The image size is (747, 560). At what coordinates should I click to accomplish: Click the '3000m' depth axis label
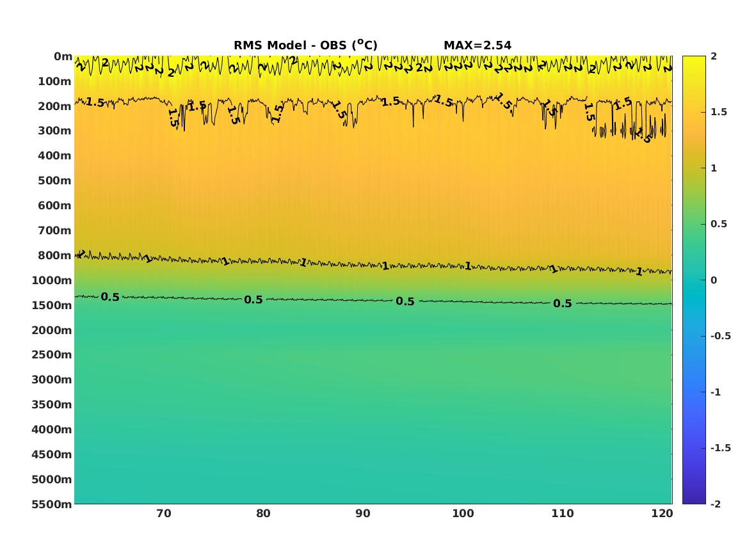52,380
